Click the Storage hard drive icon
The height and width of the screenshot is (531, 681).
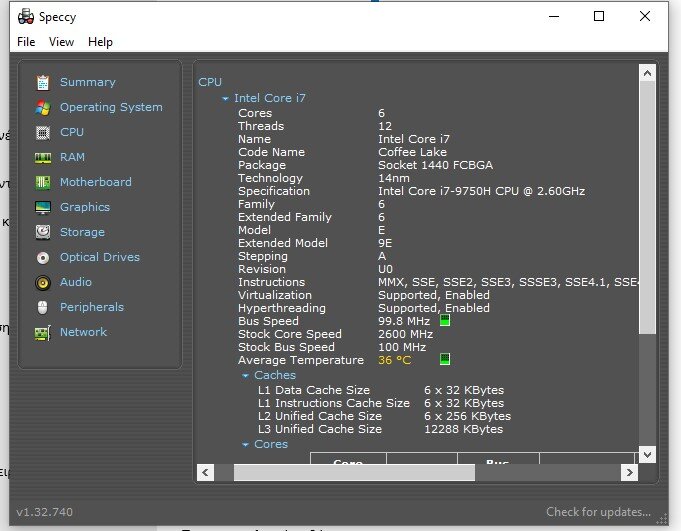(x=43, y=232)
